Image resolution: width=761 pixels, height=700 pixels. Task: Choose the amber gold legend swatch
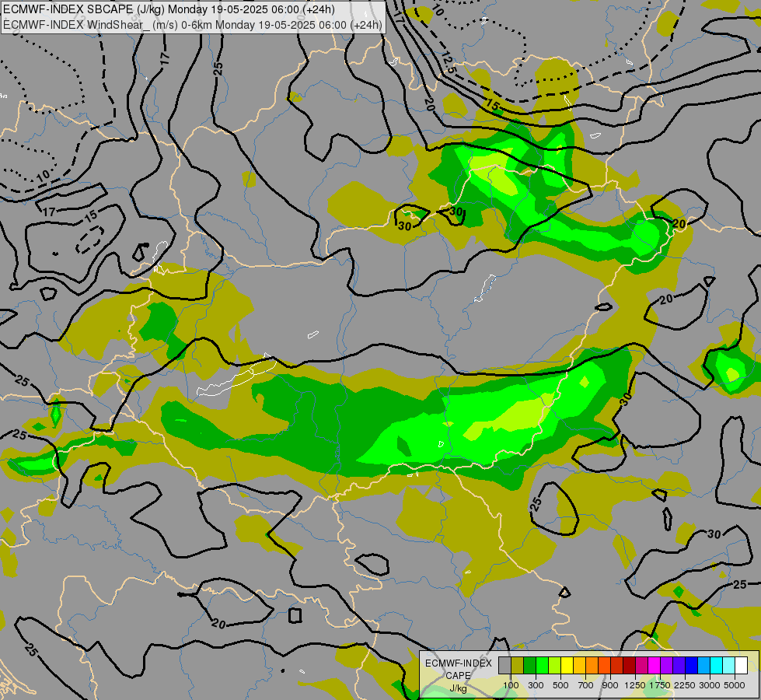[579, 666]
